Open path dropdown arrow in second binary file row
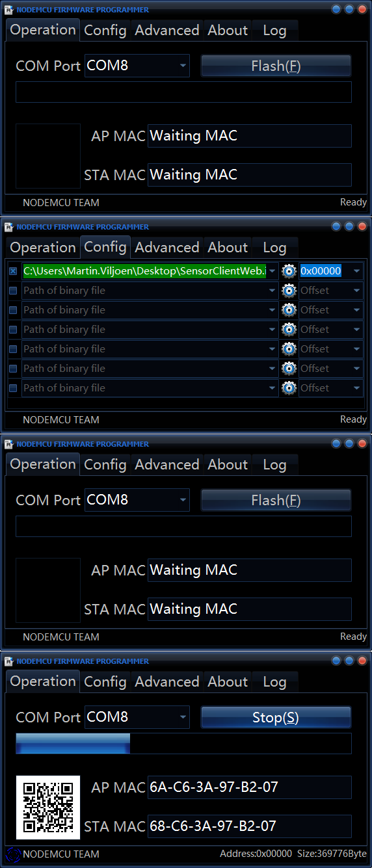The width and height of the screenshot is (372, 868). tap(272, 291)
